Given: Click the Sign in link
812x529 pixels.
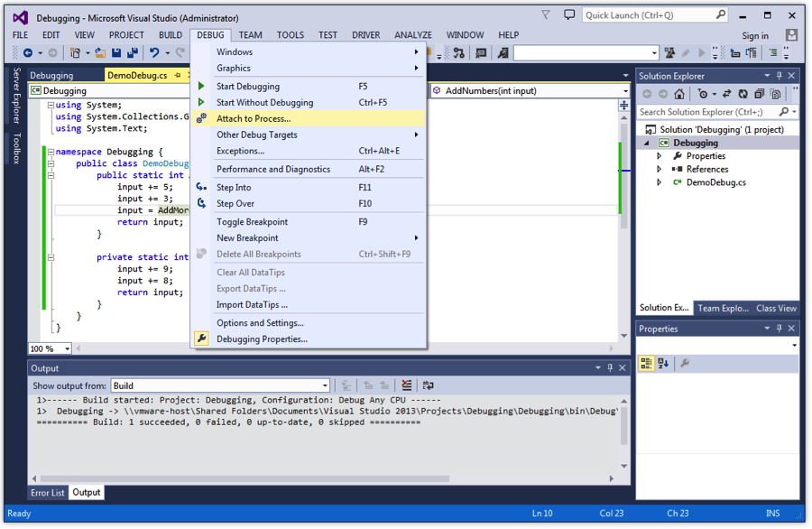Looking at the screenshot, I should pyautogui.click(x=755, y=36).
